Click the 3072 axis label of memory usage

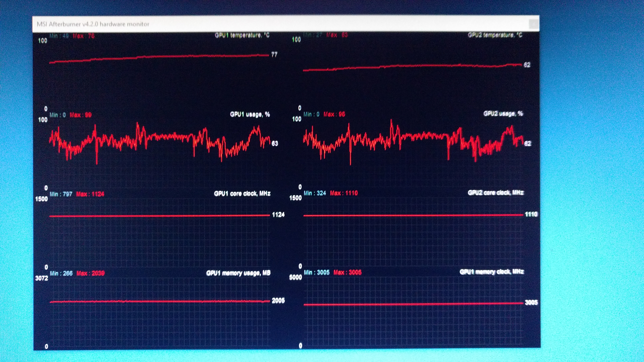41,278
